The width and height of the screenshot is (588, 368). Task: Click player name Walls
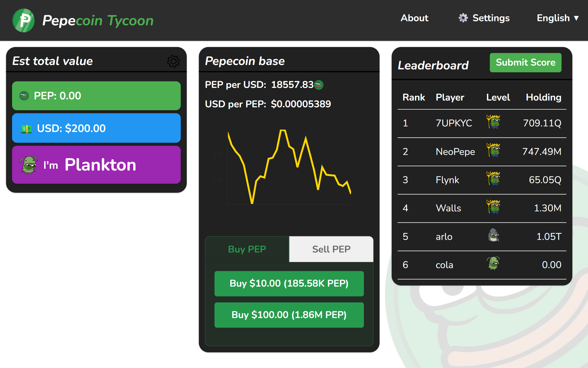[x=448, y=208]
